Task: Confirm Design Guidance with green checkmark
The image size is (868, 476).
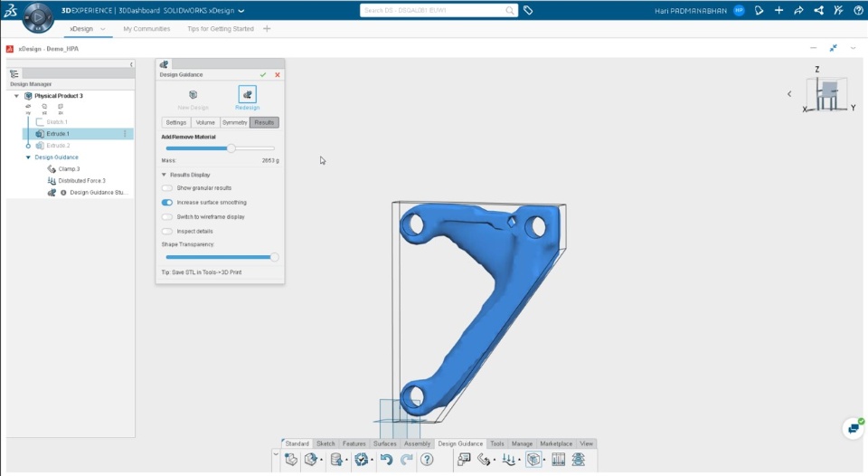Action: (263, 75)
